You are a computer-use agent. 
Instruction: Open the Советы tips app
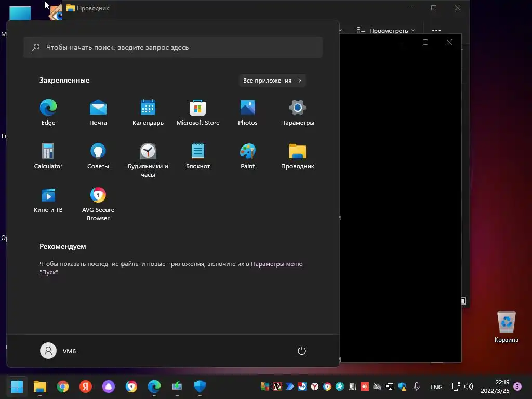coord(98,156)
